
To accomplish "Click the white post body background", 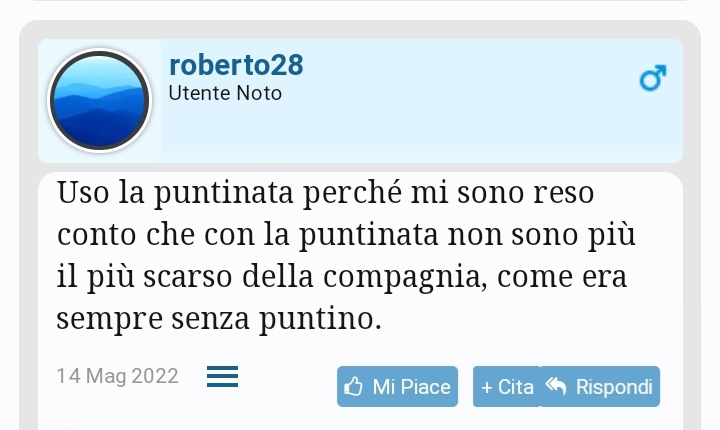I will point(360,301).
